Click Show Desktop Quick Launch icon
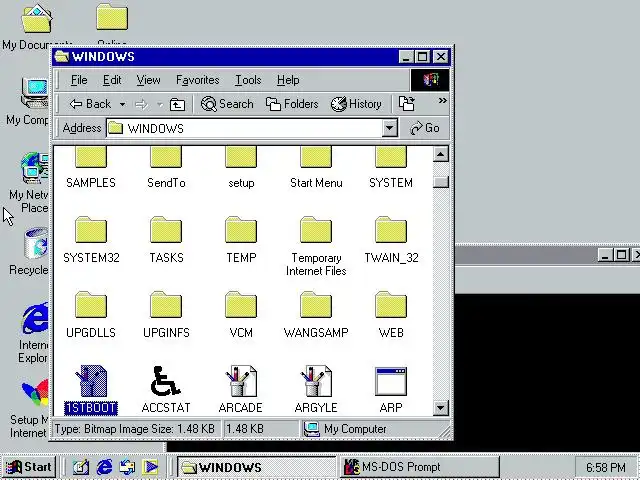The width and height of the screenshot is (640, 480). 81,467
